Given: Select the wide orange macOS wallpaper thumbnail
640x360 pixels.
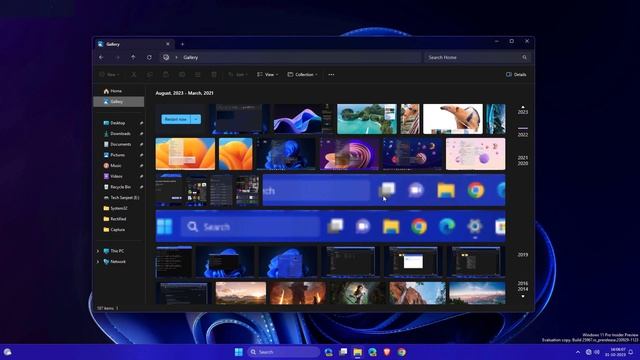Looking at the screenshot, I should click(x=185, y=154).
